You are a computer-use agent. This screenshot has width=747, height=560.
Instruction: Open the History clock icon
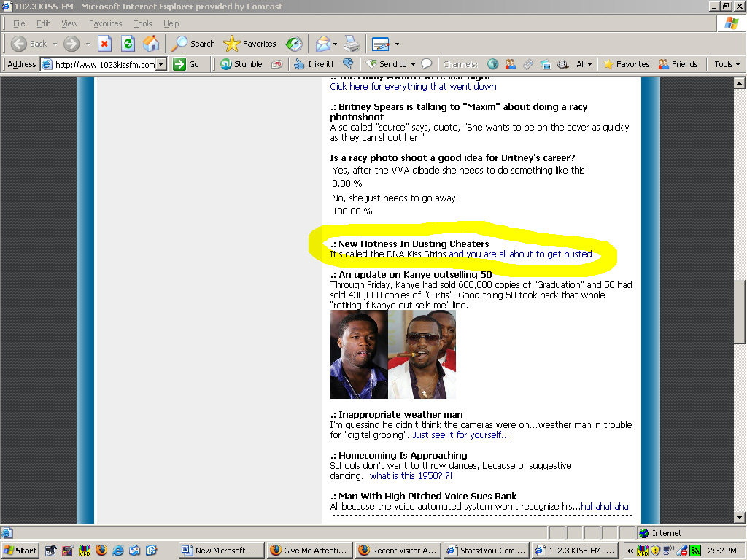point(294,44)
